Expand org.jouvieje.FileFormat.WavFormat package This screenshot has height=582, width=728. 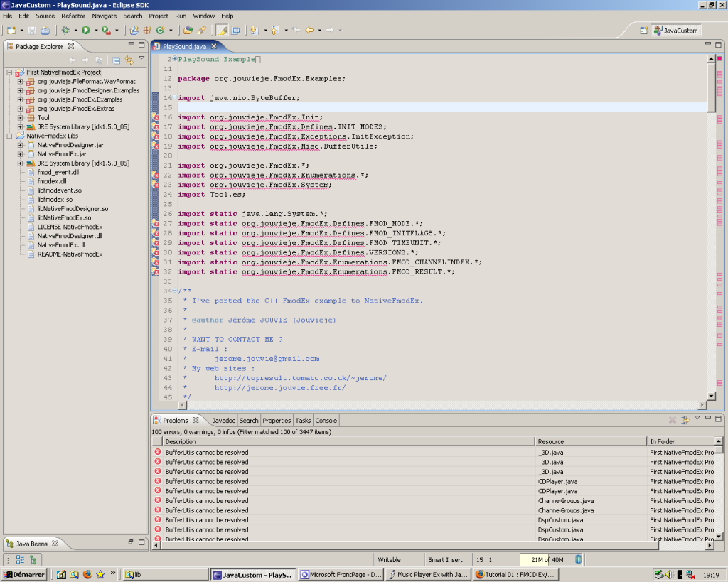[x=20, y=81]
